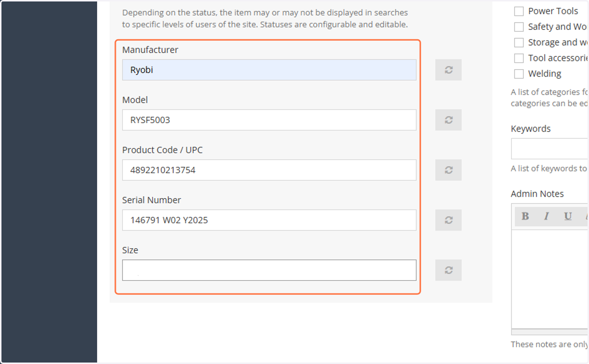Click the Model field with RYSF5003
The height and width of the screenshot is (364, 589).
pos(269,120)
